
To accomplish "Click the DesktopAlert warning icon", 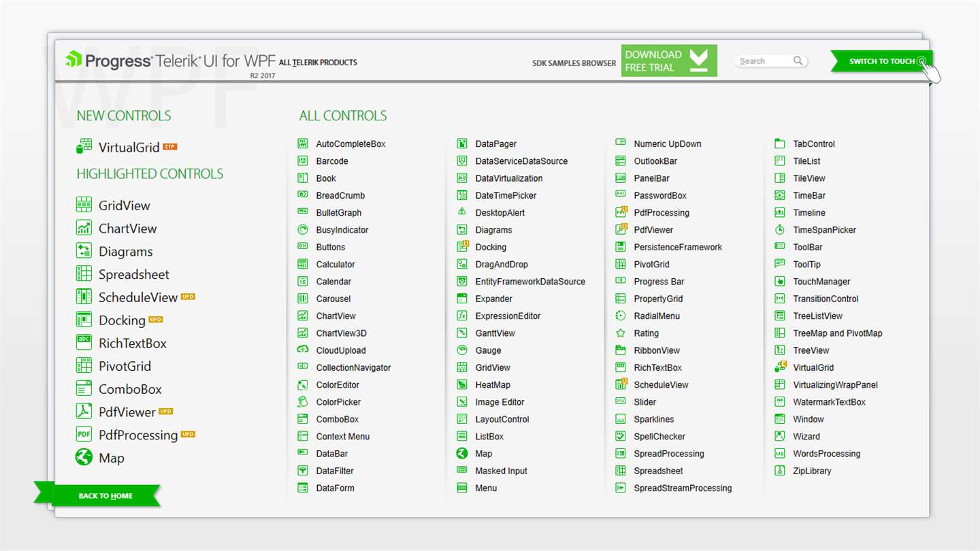I will tap(462, 212).
